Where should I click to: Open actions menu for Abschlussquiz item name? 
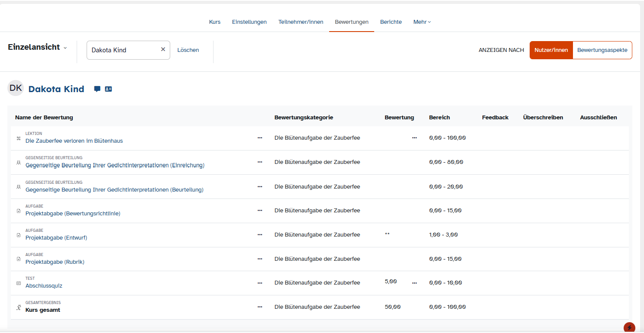click(x=260, y=283)
